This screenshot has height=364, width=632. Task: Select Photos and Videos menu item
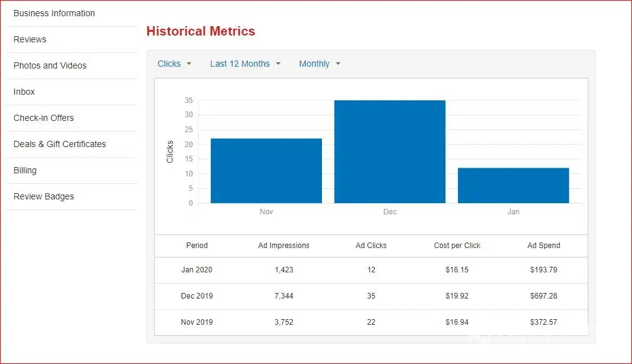[x=50, y=65]
